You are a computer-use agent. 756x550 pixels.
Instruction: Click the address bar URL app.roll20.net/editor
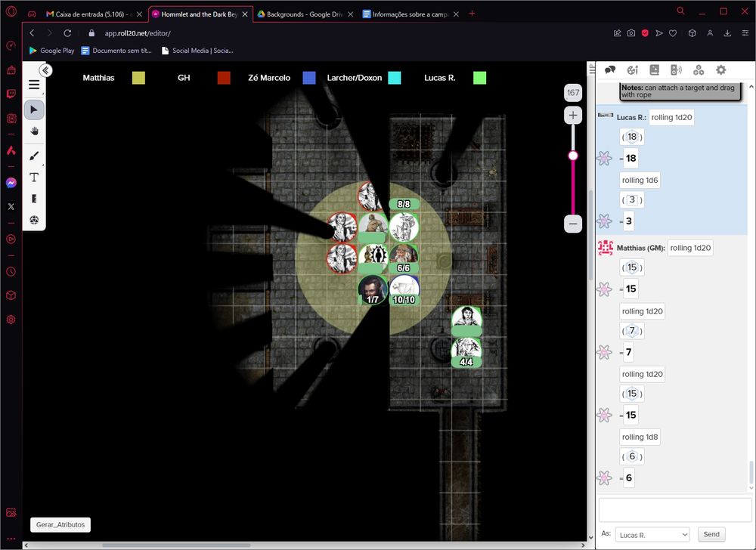click(138, 33)
